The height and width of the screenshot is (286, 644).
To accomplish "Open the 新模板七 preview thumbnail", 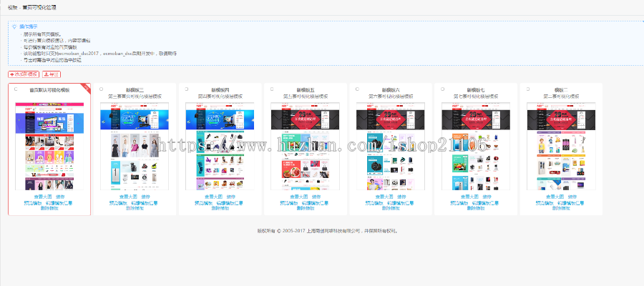I will [x=476, y=147].
